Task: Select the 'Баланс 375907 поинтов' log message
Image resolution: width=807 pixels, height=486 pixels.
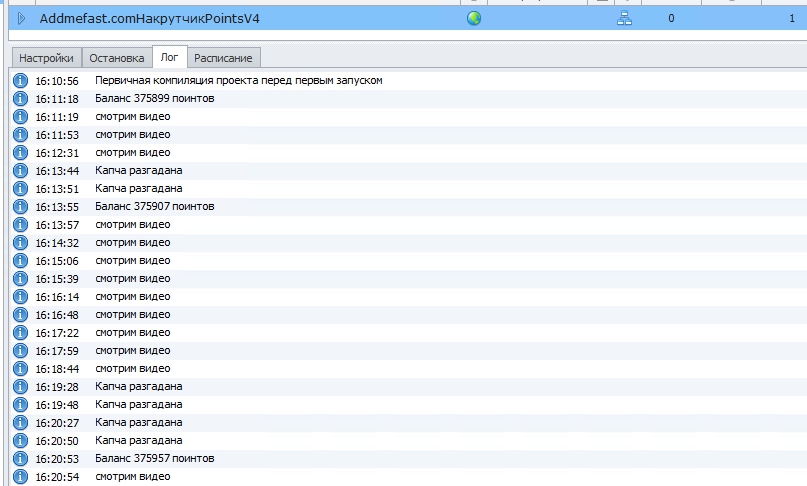Action: (155, 206)
